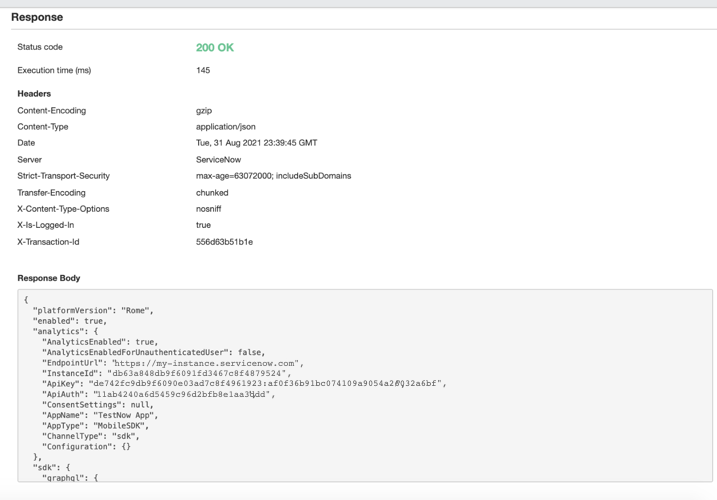Select the max-age=63072000 header value
Image resolution: width=717 pixels, height=500 pixels.
tap(273, 176)
